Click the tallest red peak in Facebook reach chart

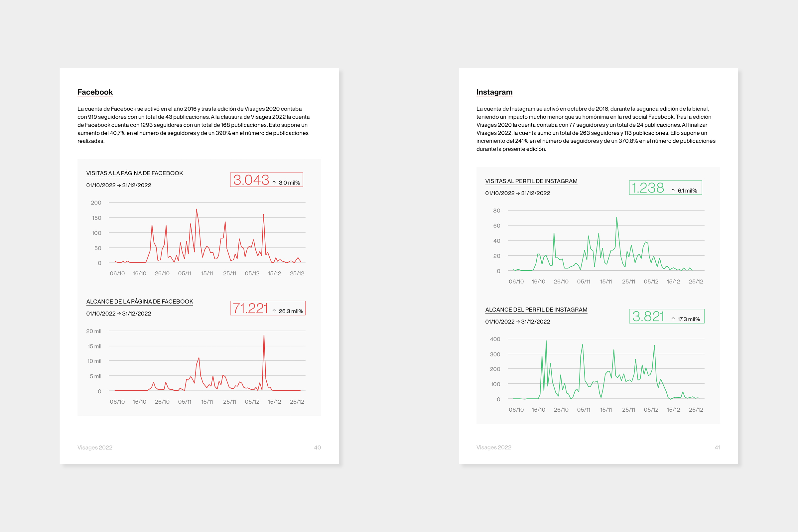(264, 336)
